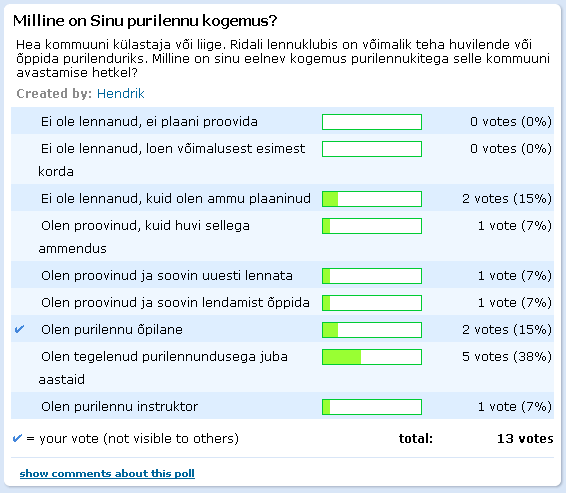Viewport: 566px width, 493px height.
Task: Click the '5 votes (38%)' result text
Action: coord(507,357)
